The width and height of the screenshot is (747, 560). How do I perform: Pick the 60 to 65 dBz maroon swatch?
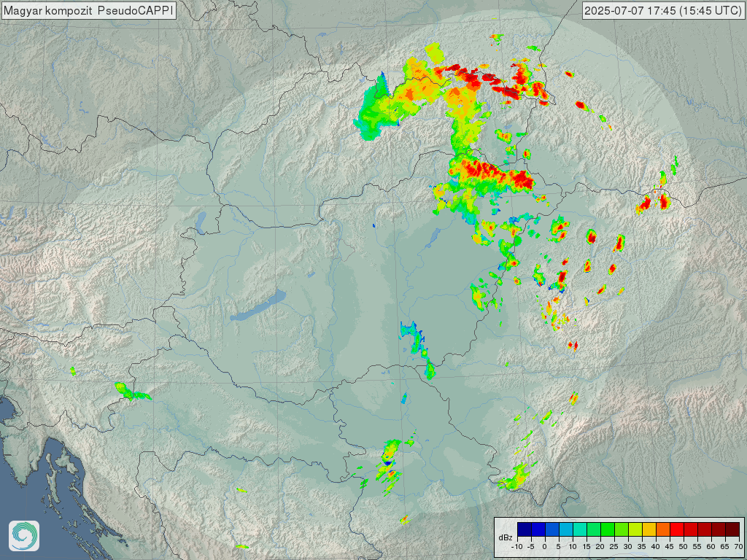pyautogui.click(x=719, y=529)
